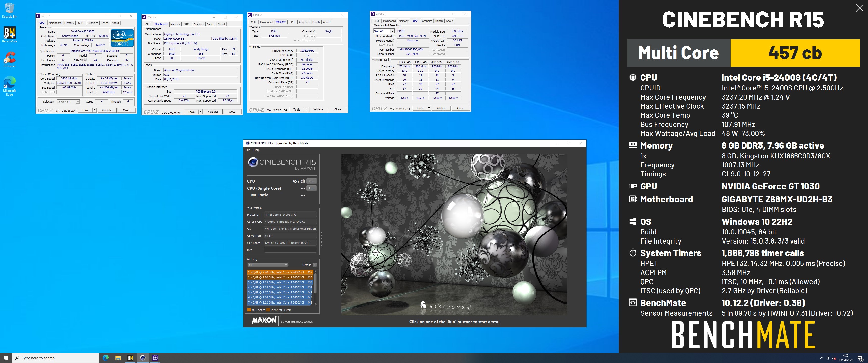This screenshot has height=363, width=868.
Task: Click the Cinebench R15 logo icon
Action: tap(253, 162)
